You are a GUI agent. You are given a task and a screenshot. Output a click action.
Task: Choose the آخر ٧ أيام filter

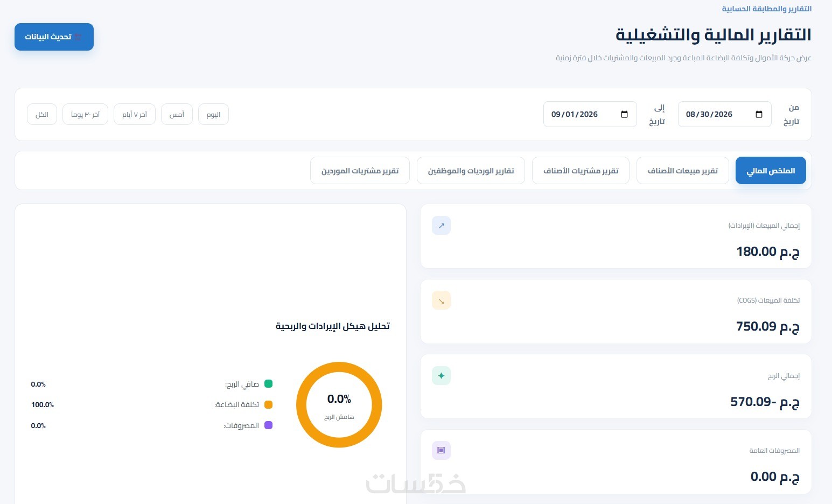pyautogui.click(x=134, y=114)
